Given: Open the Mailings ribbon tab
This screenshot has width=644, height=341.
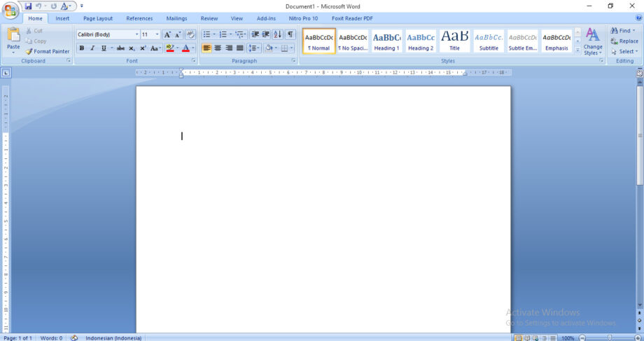Looking at the screenshot, I should point(176,19).
